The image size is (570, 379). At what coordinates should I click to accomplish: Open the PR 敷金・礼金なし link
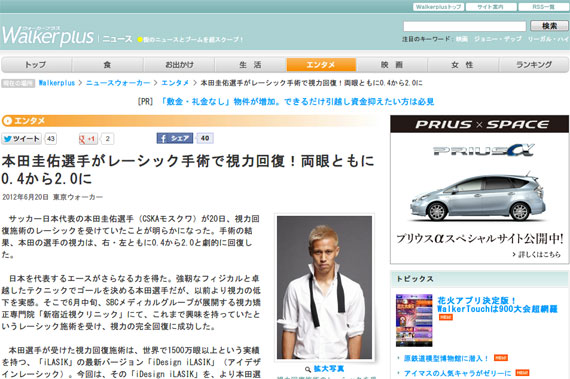pyautogui.click(x=297, y=102)
